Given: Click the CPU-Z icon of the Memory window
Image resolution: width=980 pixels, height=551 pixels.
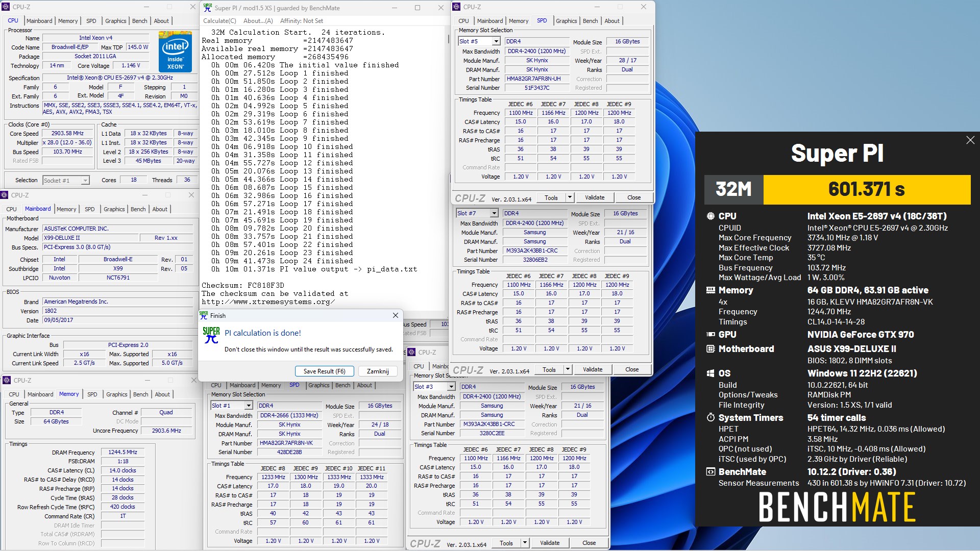Looking at the screenshot, I should tap(7, 380).
